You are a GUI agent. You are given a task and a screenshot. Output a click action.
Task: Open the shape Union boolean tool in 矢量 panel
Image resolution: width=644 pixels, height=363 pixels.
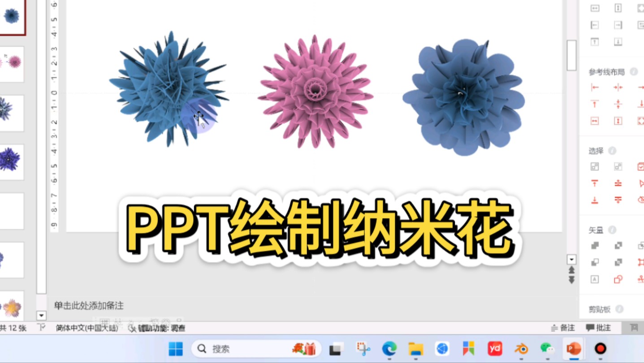point(595,245)
